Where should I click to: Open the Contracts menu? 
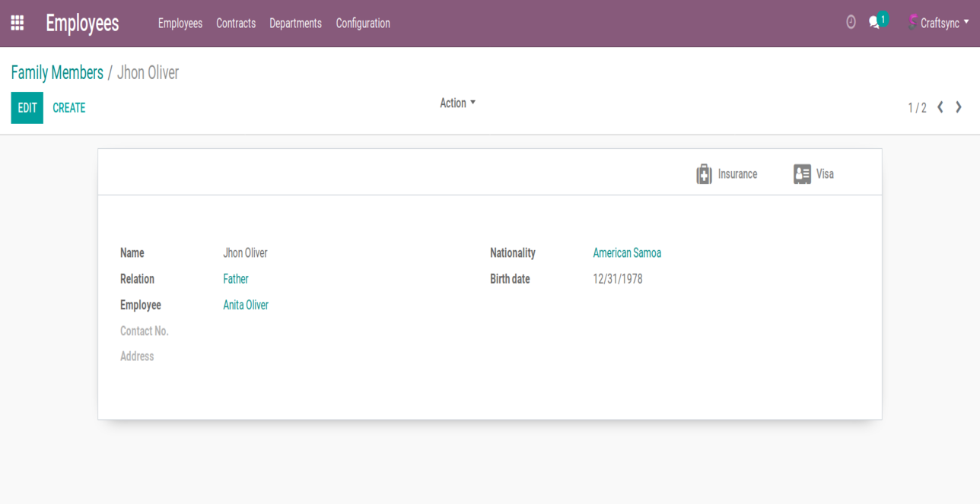coord(236,24)
